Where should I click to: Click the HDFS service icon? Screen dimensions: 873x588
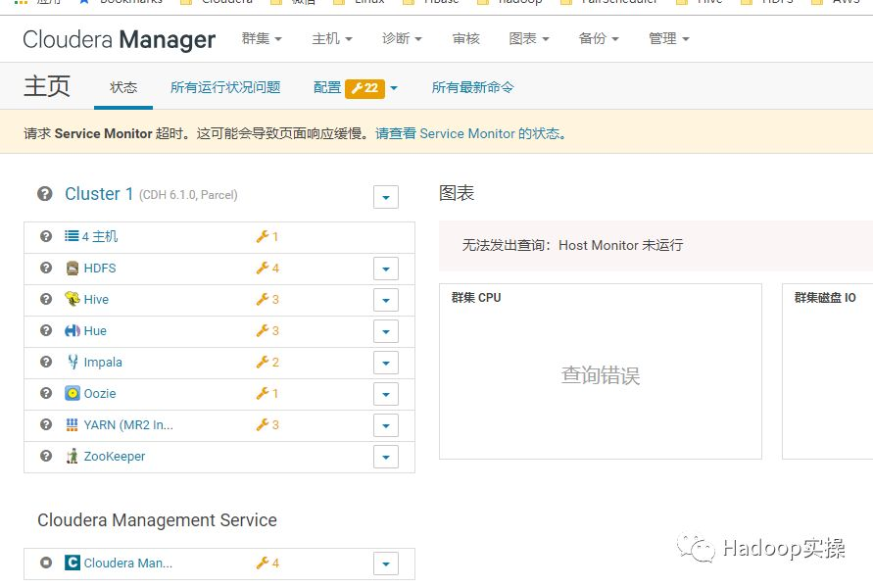(73, 269)
